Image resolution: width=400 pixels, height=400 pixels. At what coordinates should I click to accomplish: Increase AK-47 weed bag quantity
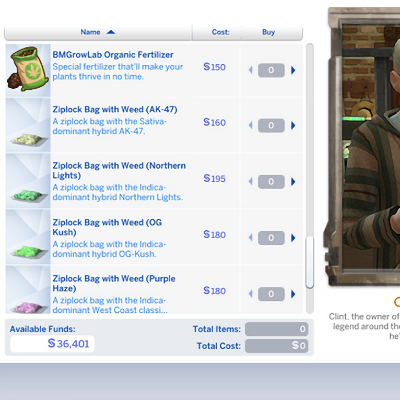click(293, 126)
